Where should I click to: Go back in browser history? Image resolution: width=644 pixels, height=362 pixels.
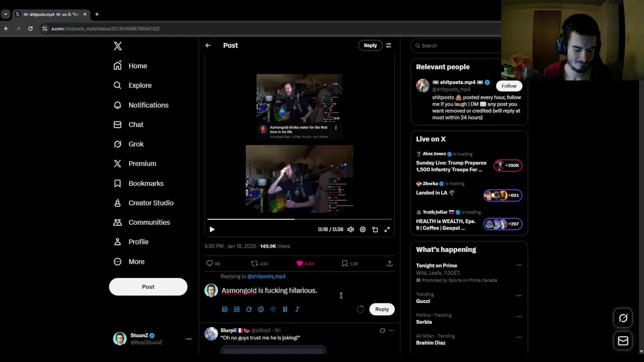tap(6, 29)
